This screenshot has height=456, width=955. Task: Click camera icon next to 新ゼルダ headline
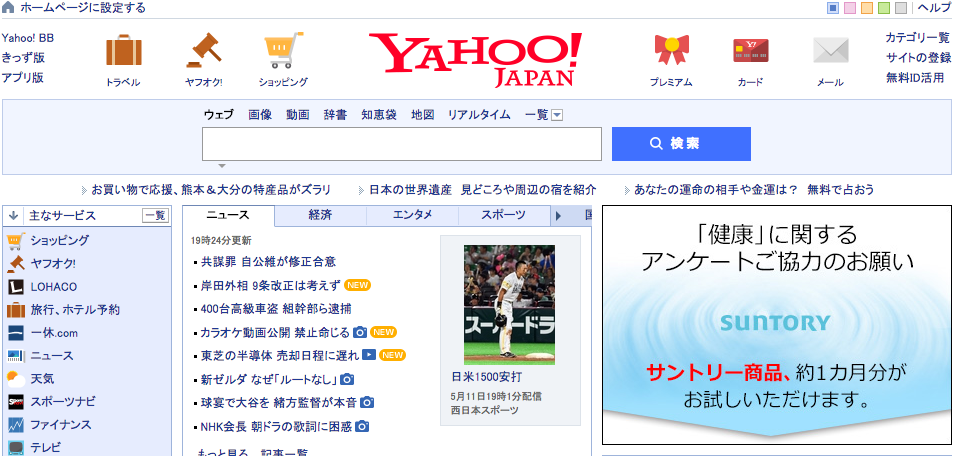point(347,379)
